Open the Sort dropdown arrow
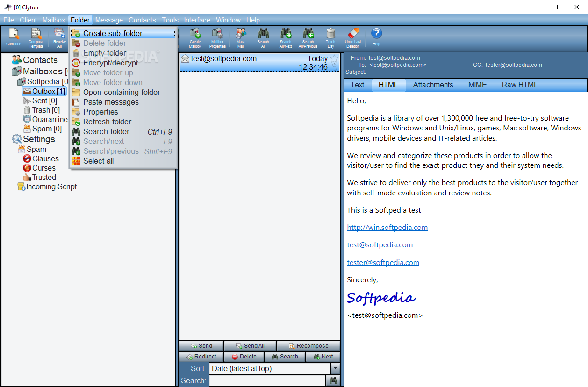Viewport: 588px width, 387px height. tap(335, 368)
